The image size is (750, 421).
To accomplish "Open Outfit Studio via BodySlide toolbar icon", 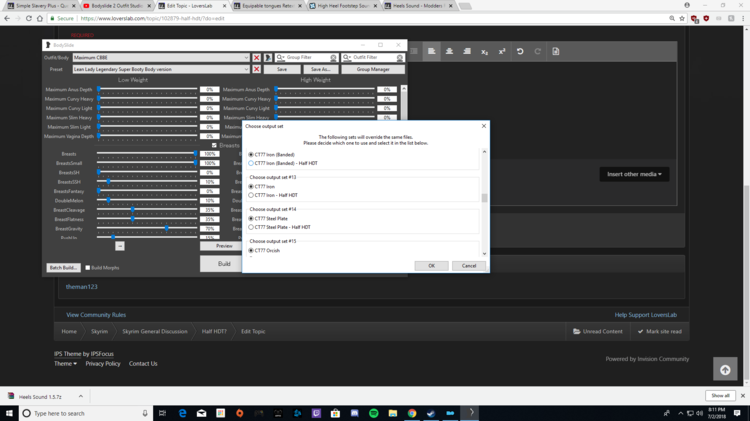I will tap(268, 57).
